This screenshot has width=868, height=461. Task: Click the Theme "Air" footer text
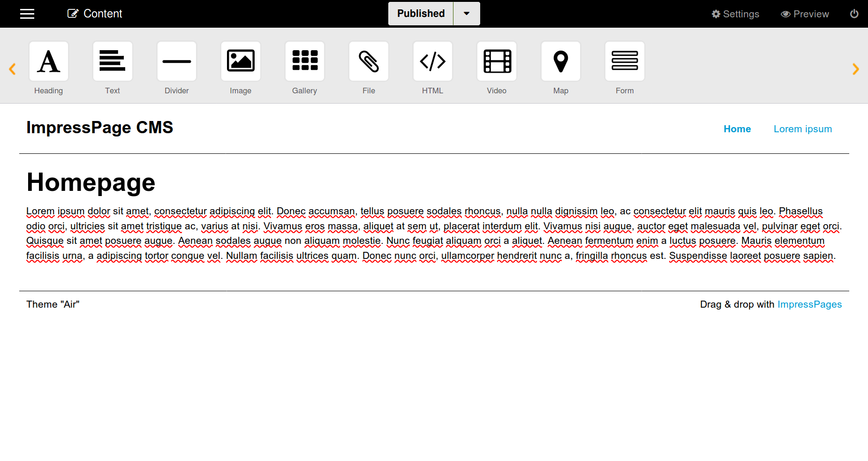[53, 304]
